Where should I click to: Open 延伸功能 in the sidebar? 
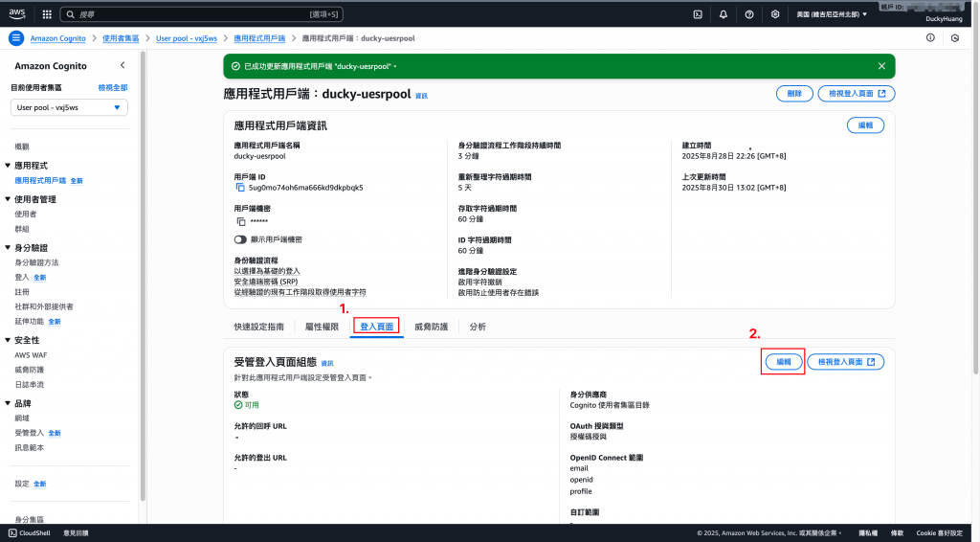(30, 322)
